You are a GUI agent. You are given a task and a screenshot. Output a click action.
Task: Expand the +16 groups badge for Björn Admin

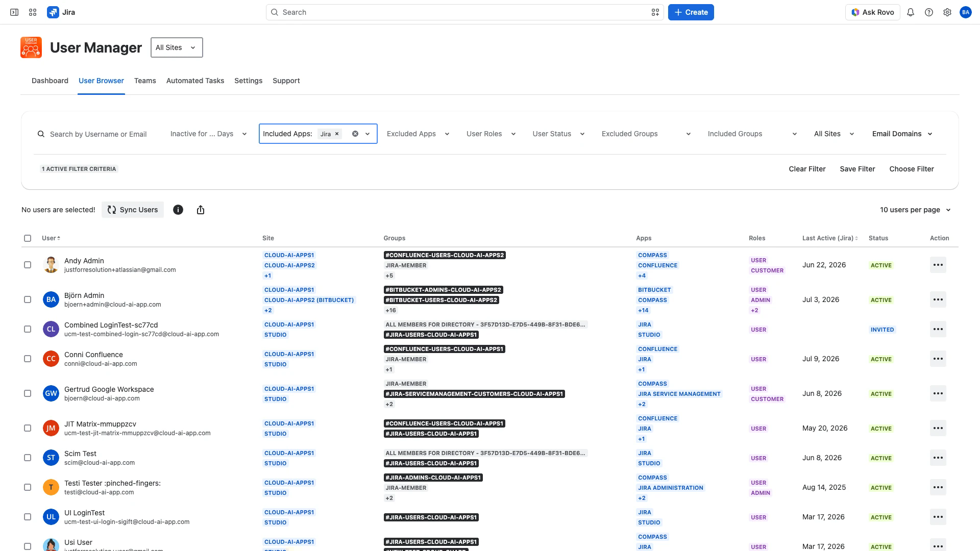click(x=390, y=310)
